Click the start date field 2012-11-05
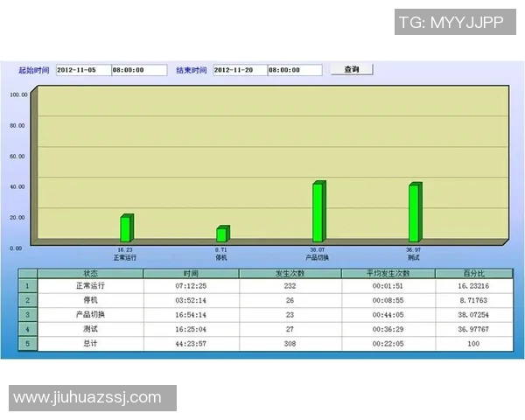Viewport: 525px width, 420px height. (x=82, y=70)
